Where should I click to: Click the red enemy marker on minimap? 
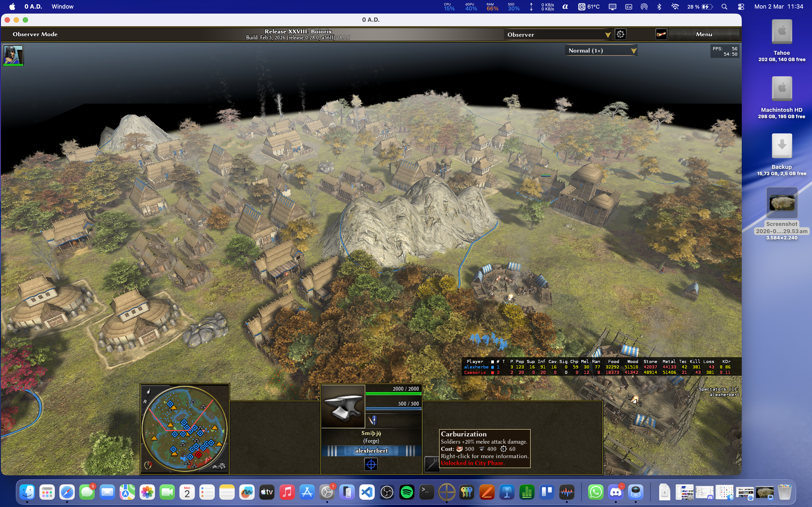[x=198, y=455]
